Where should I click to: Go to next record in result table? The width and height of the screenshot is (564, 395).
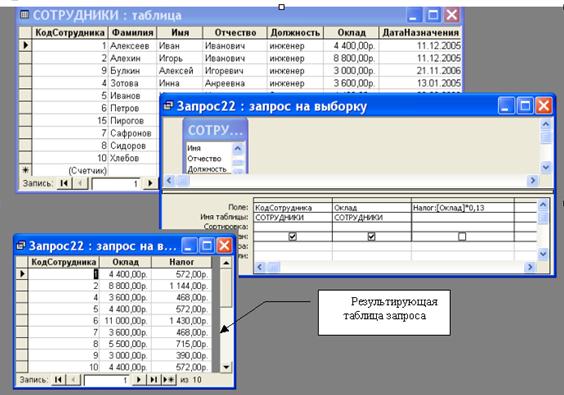pos(139,380)
